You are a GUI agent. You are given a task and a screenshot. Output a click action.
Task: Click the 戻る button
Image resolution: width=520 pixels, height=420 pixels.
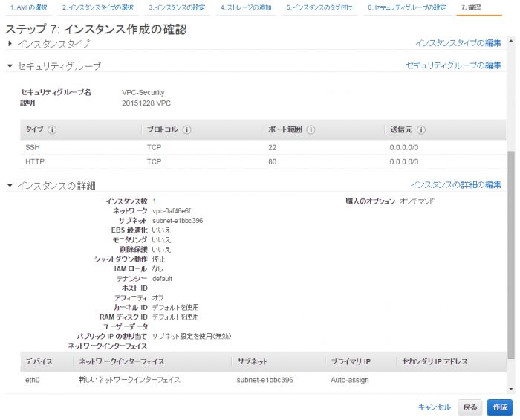click(470, 407)
